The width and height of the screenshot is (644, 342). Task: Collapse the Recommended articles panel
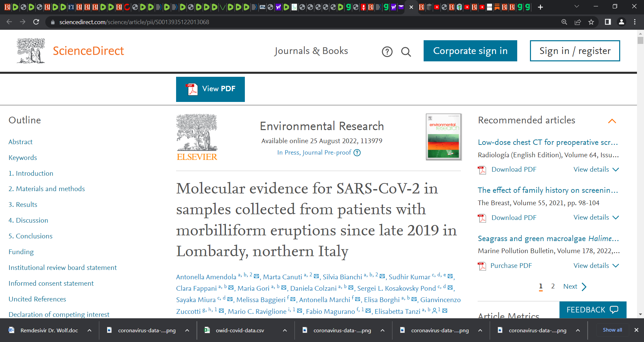click(612, 121)
